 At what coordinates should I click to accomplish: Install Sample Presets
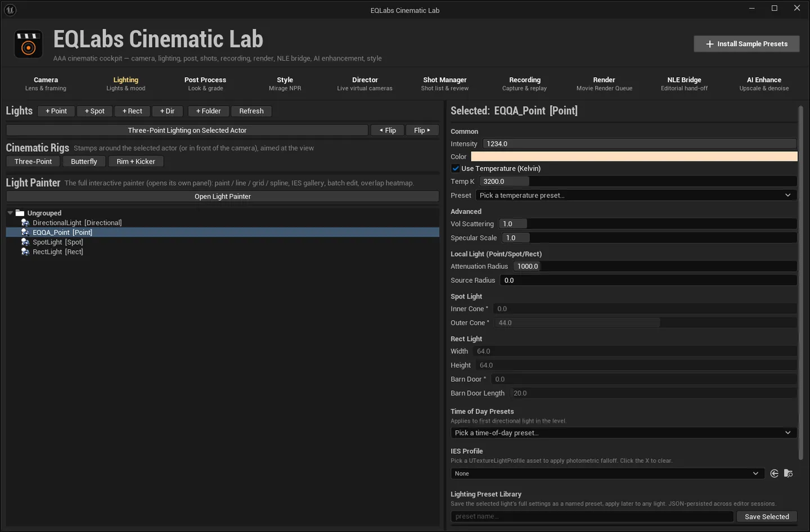(x=746, y=44)
